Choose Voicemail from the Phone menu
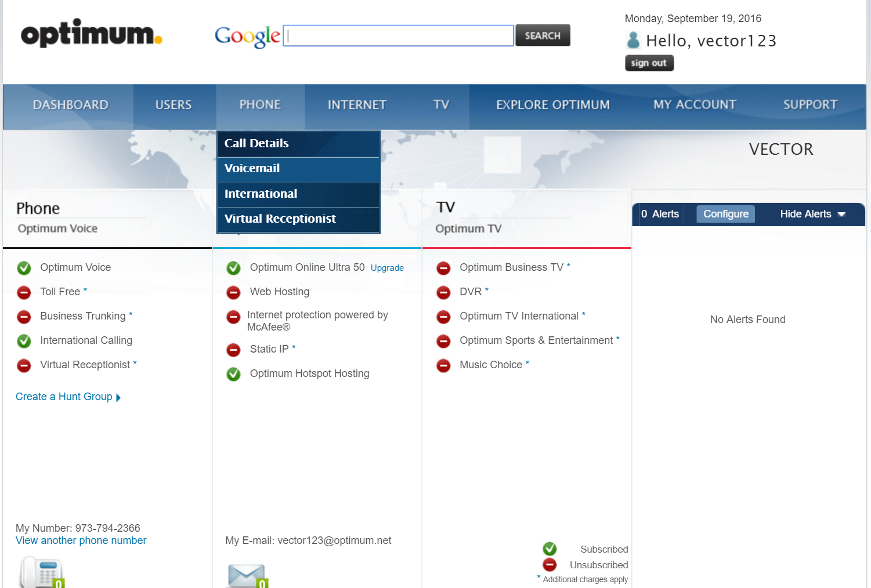 coord(298,169)
